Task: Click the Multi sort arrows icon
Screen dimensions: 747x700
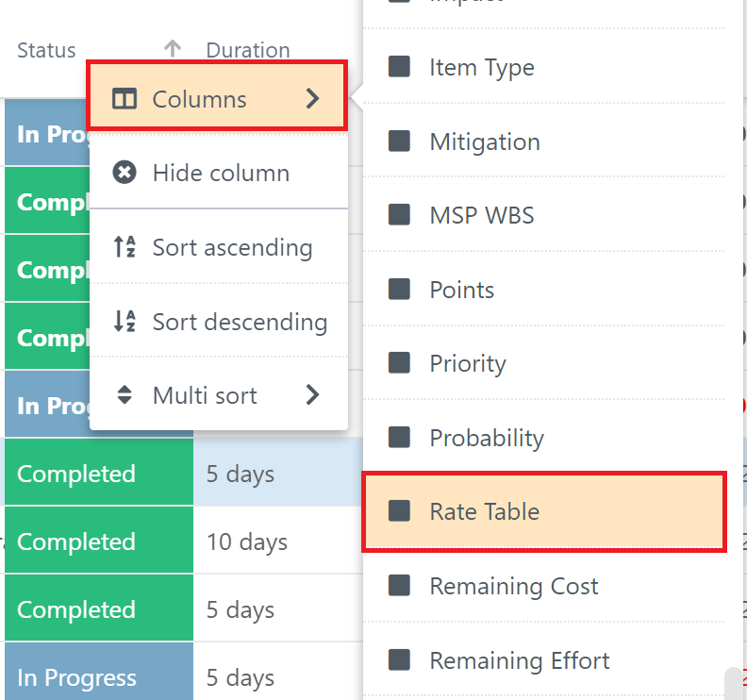Action: [x=124, y=394]
